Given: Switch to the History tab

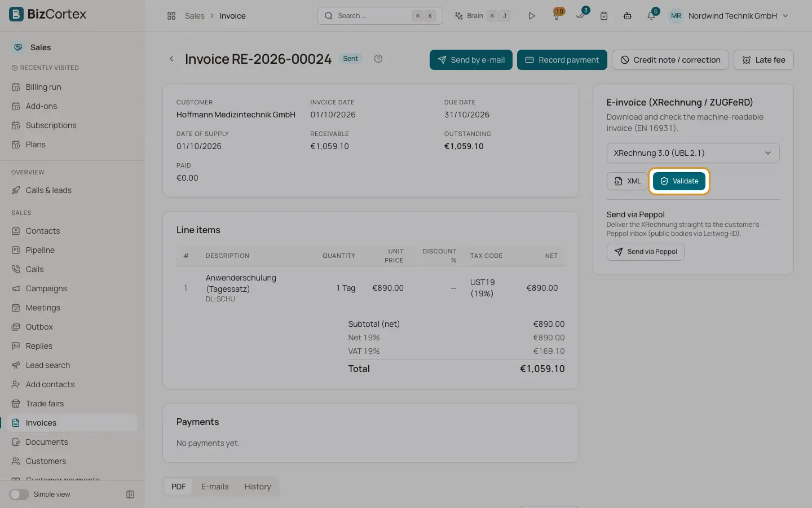Looking at the screenshot, I should (258, 487).
